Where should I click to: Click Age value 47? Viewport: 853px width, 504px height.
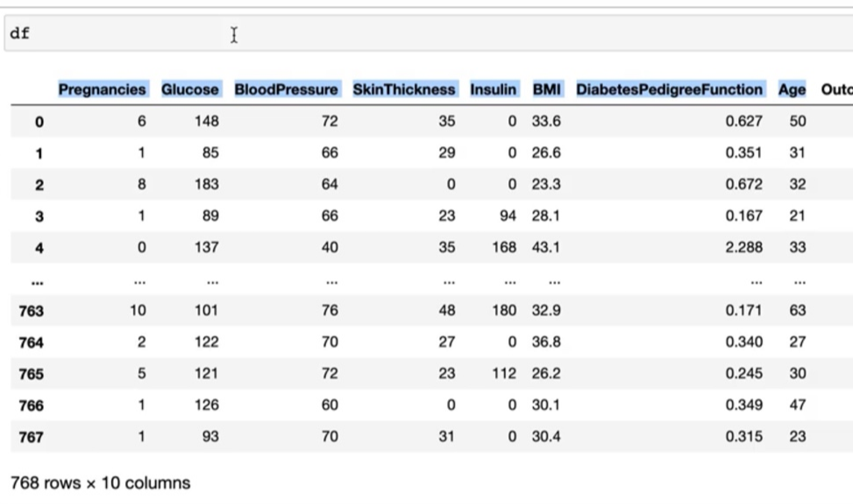click(x=798, y=405)
